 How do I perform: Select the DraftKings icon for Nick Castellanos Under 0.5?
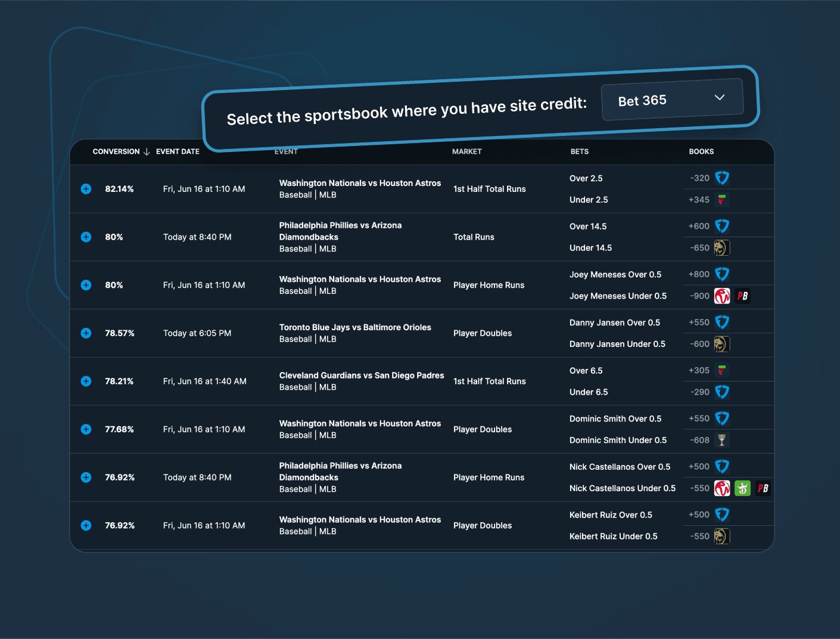click(x=742, y=488)
